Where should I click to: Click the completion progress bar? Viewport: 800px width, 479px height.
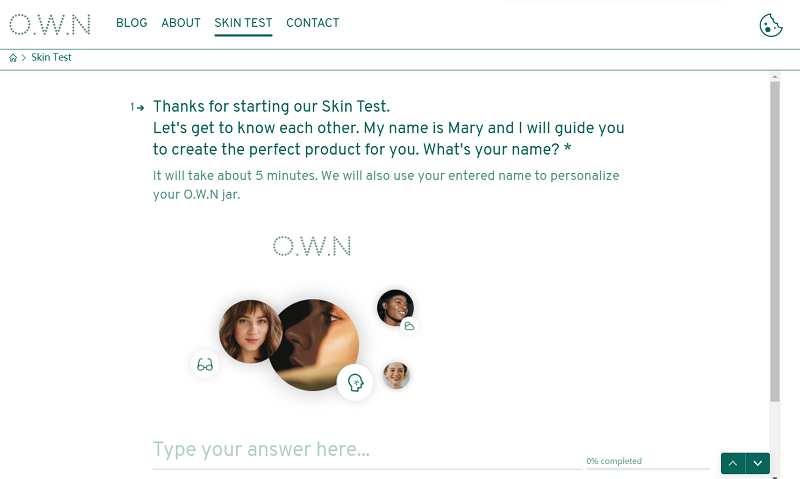648,468
